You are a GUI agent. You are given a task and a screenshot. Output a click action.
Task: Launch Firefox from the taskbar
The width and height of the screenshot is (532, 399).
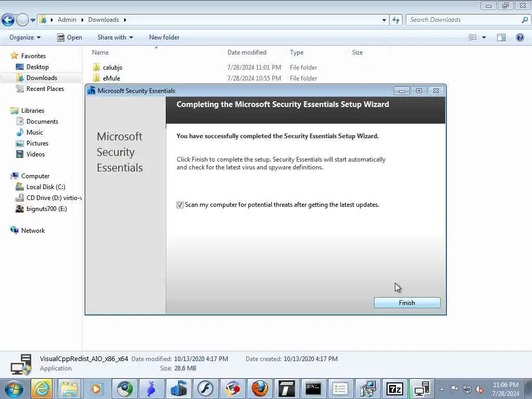click(260, 389)
